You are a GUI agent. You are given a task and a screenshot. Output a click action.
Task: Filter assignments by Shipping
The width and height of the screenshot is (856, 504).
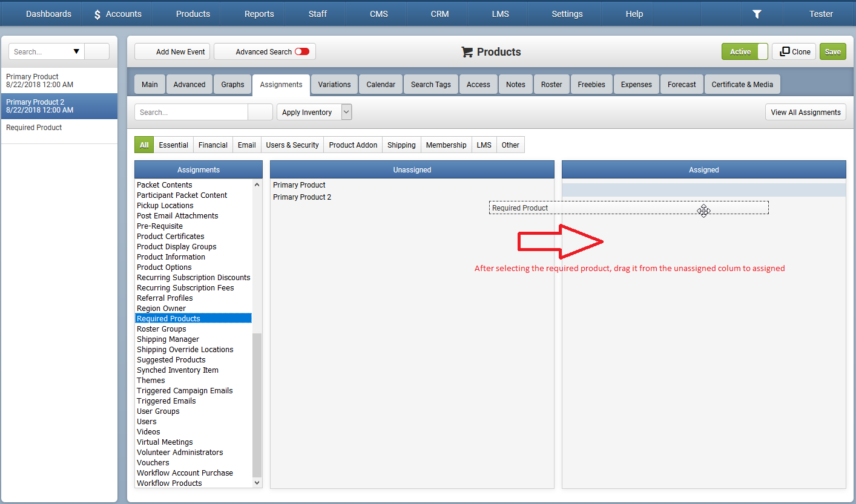(x=401, y=145)
